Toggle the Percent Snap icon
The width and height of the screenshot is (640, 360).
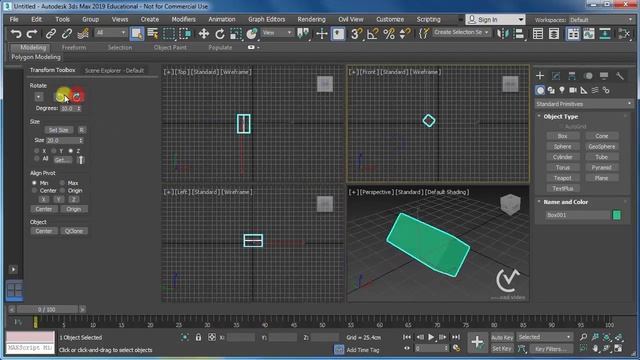point(389,34)
